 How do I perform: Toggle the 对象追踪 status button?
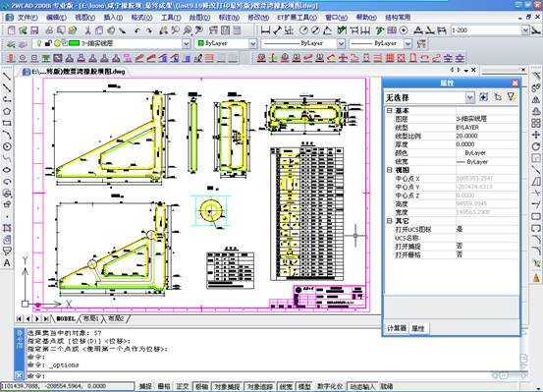coord(259,386)
